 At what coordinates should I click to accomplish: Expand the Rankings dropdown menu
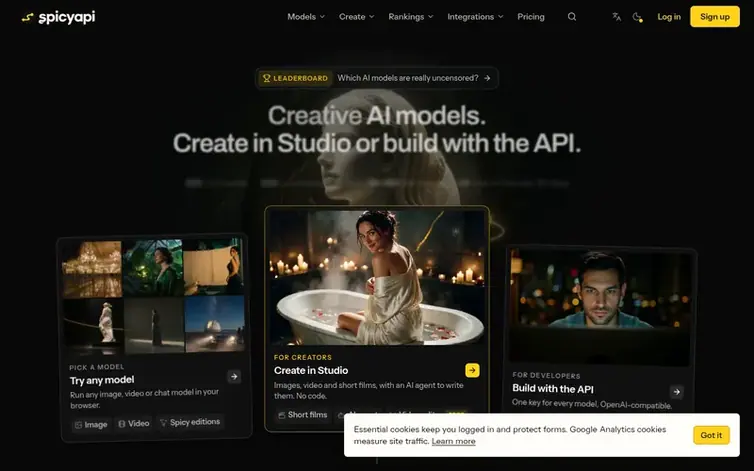(x=411, y=17)
